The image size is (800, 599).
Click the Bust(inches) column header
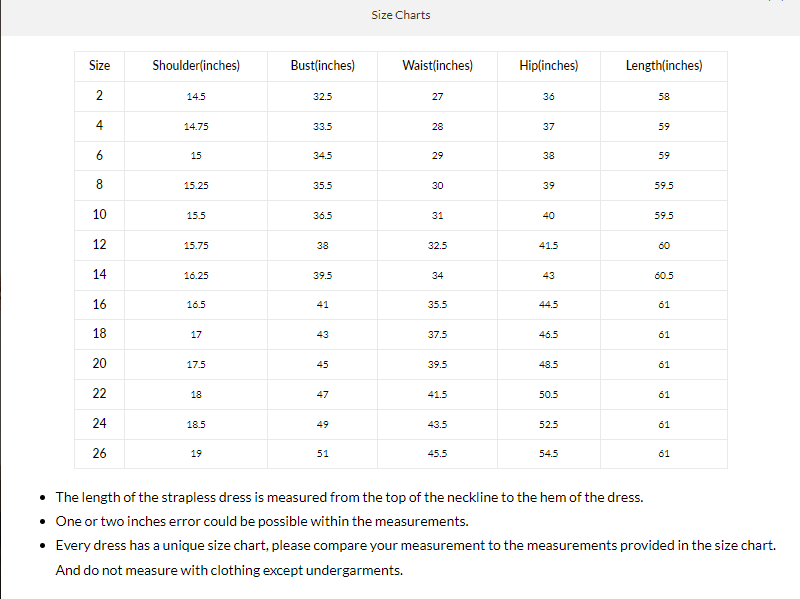(322, 66)
